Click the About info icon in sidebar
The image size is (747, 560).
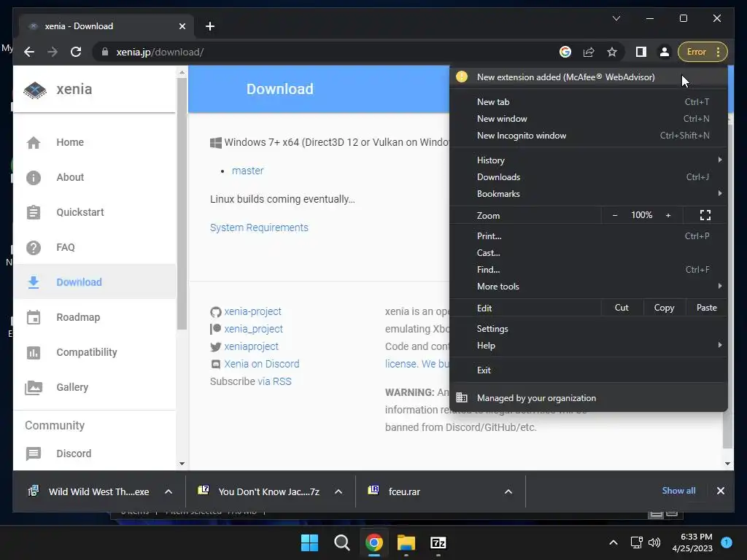click(x=34, y=178)
